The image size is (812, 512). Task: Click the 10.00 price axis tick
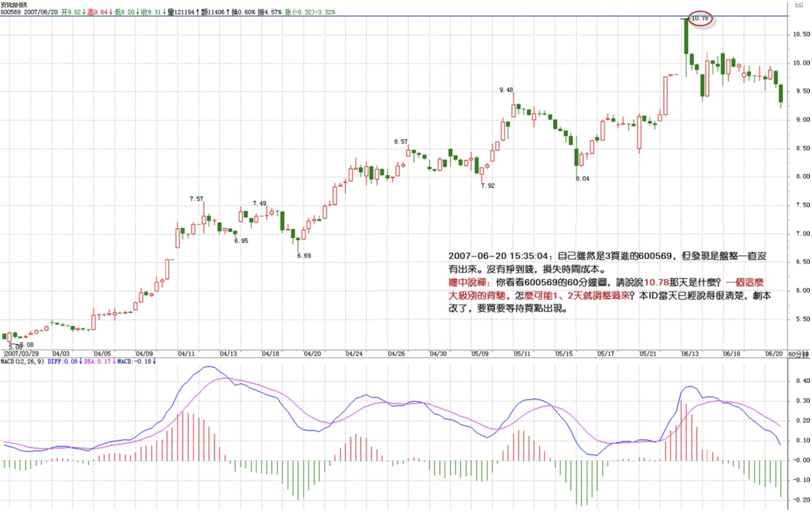(801, 63)
